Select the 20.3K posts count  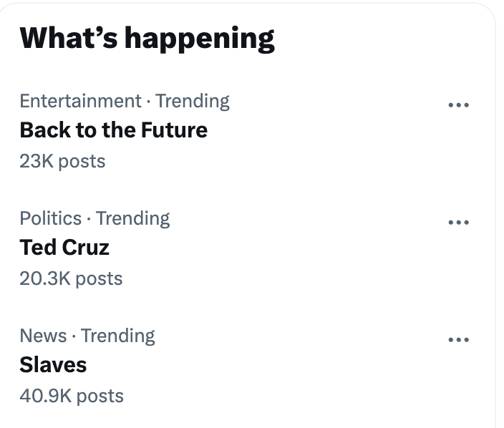pyautogui.click(x=71, y=278)
